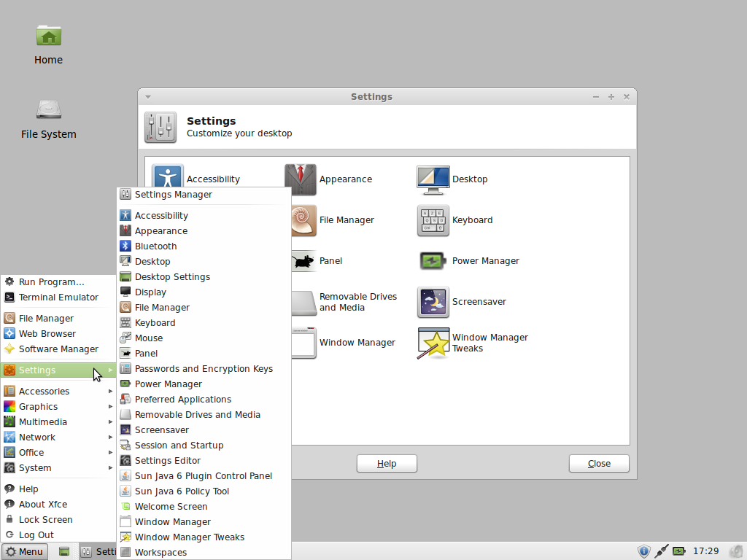The image size is (747, 560).
Task: Click the Appearance suit icon
Action: (x=300, y=179)
